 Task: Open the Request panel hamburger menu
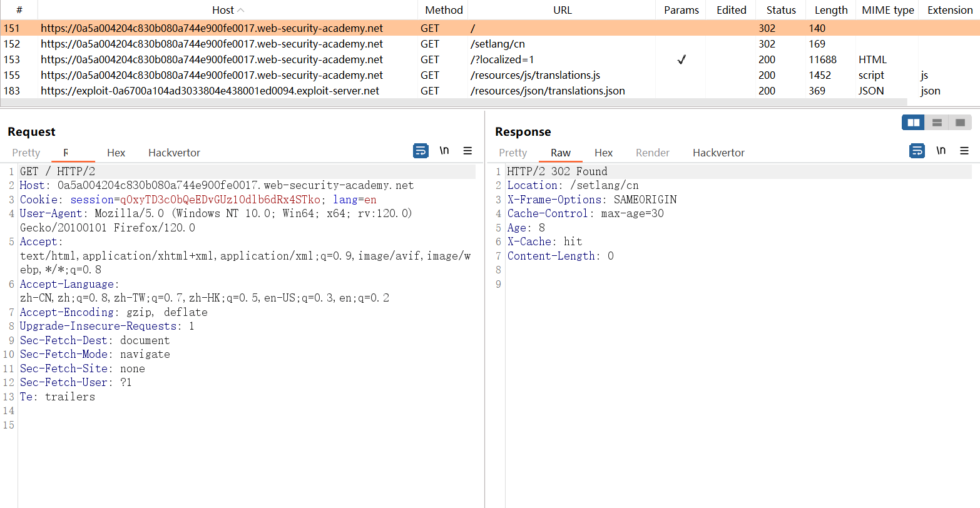tap(467, 151)
